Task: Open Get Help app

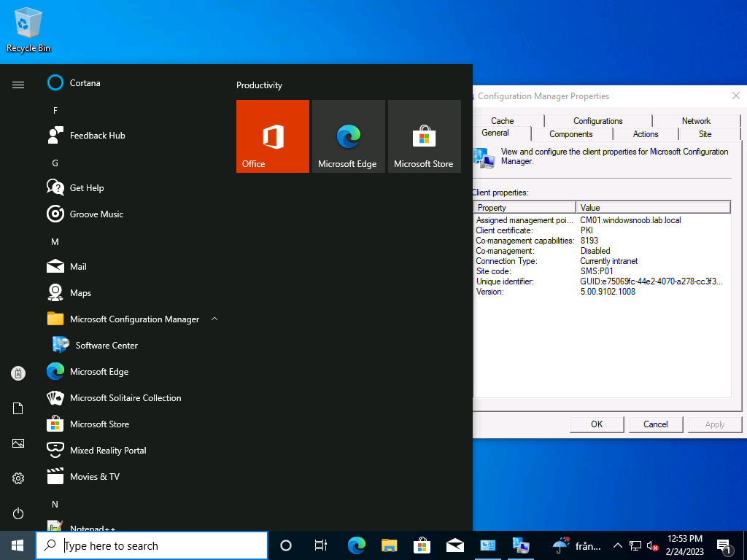Action: click(x=131, y=187)
